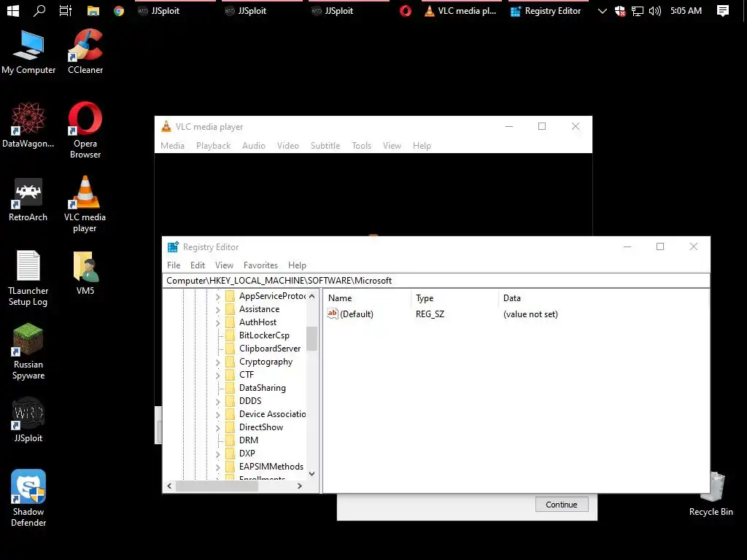The image size is (747, 560).
Task: Open VLC Audio menu
Action: coord(253,146)
